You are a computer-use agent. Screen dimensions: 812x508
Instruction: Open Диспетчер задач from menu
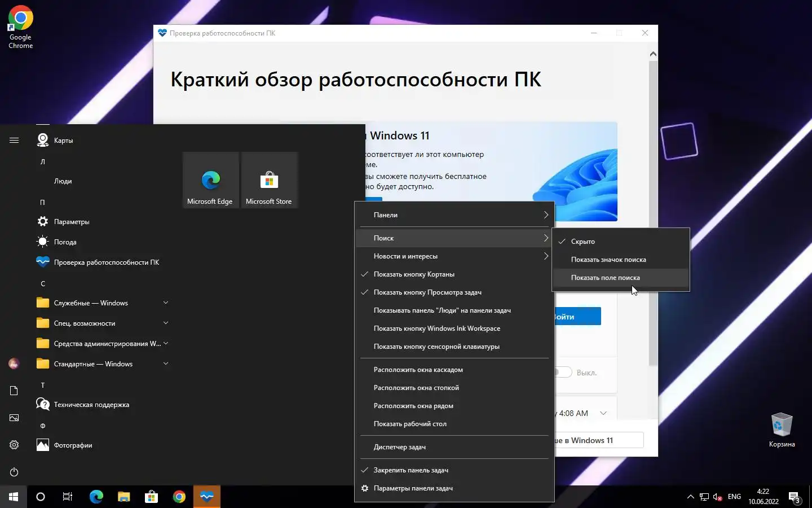point(454,447)
